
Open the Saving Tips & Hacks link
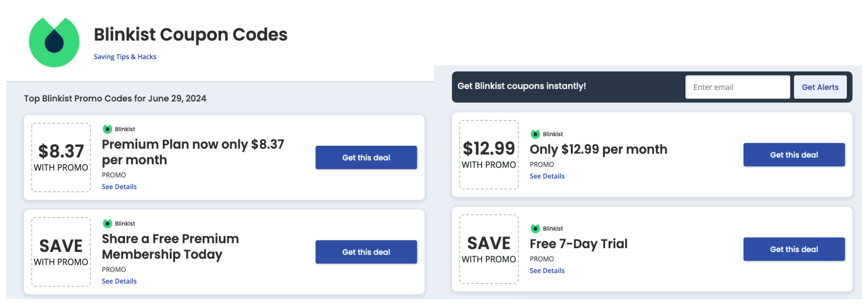coord(125,57)
